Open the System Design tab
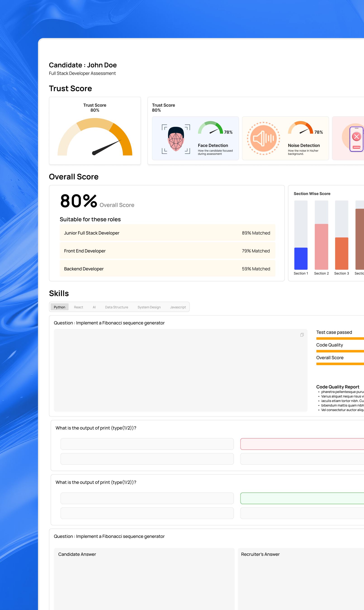 (149, 307)
